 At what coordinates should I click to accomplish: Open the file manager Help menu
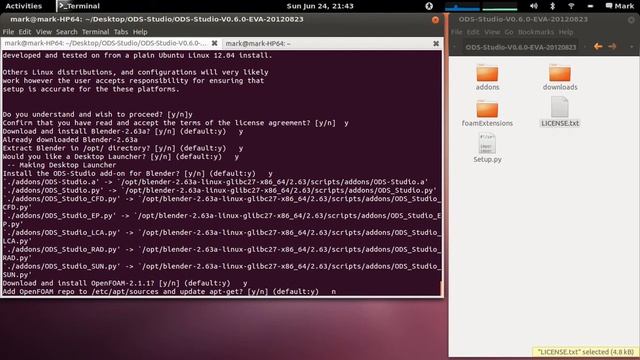[566, 32]
